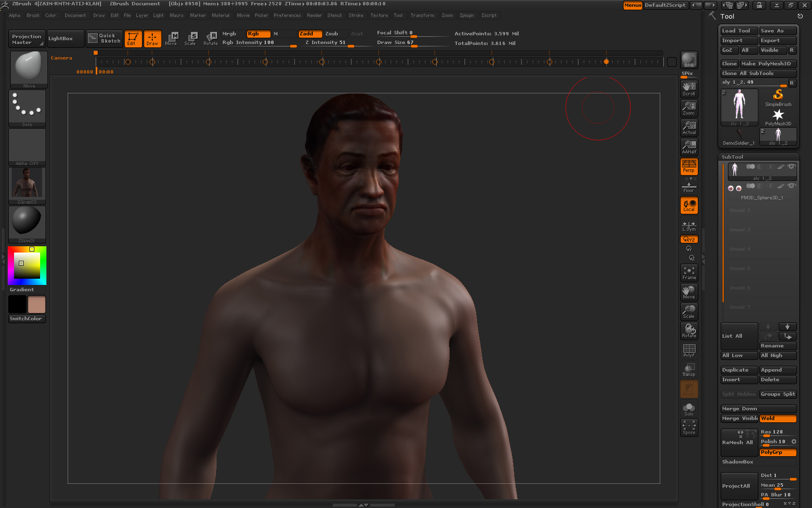Select the Rotate mode in top toolbar

click(211, 38)
